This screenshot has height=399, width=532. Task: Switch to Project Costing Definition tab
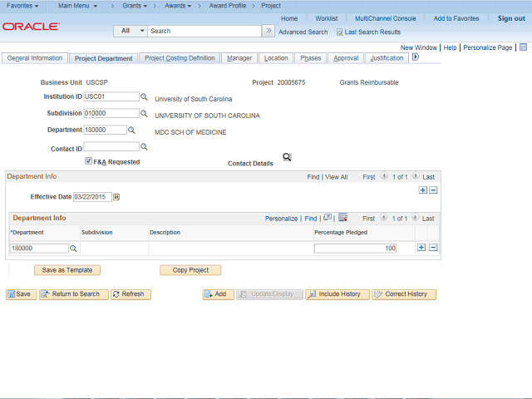pyautogui.click(x=180, y=58)
